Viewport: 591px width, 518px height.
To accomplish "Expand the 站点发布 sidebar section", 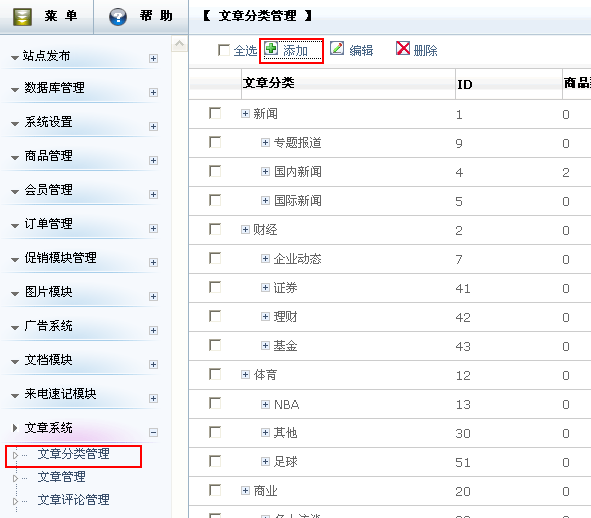I will [x=153, y=58].
